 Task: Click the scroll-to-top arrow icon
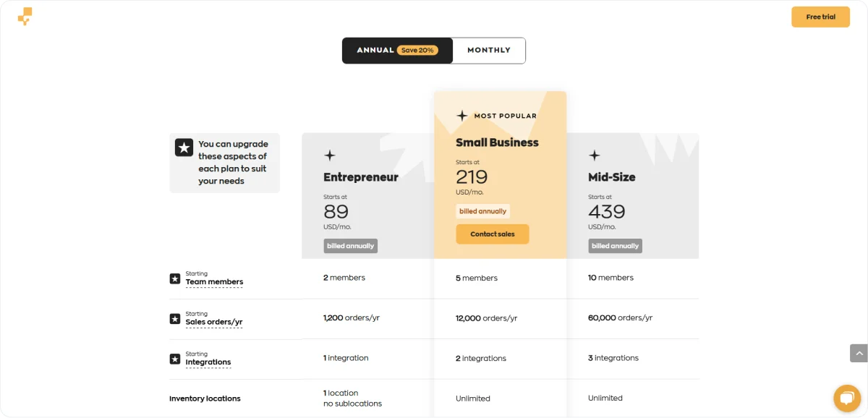(x=859, y=353)
